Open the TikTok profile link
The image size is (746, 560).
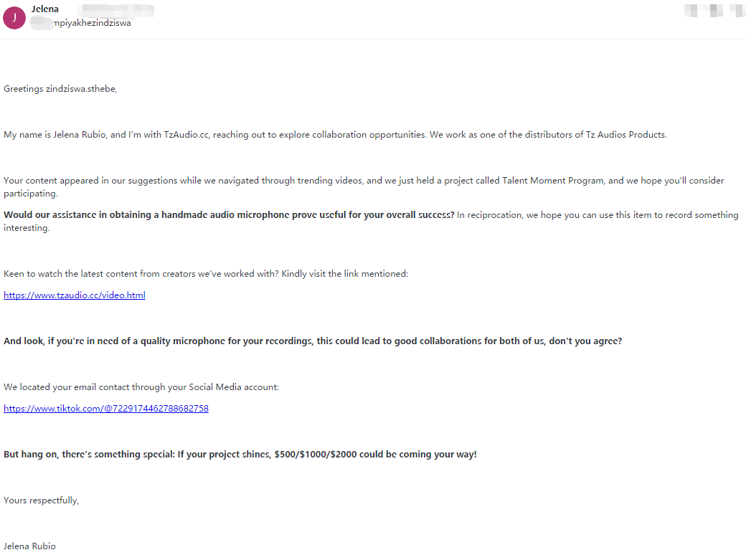point(106,409)
